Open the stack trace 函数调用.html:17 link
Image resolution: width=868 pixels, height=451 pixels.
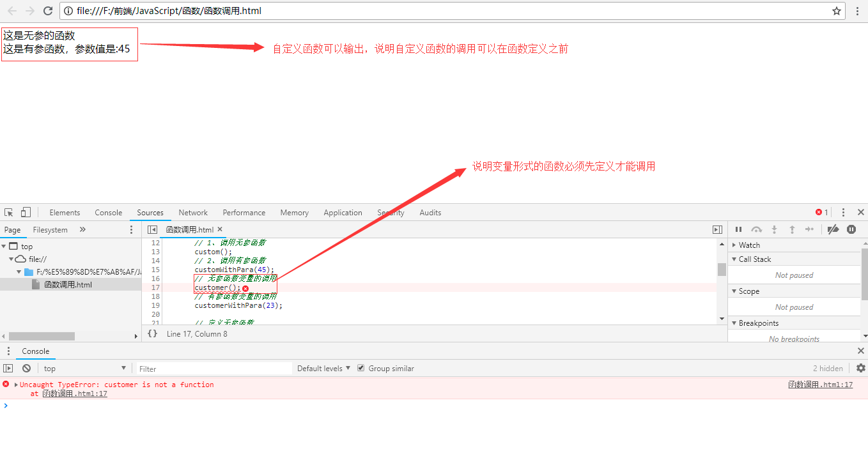[x=75, y=394]
